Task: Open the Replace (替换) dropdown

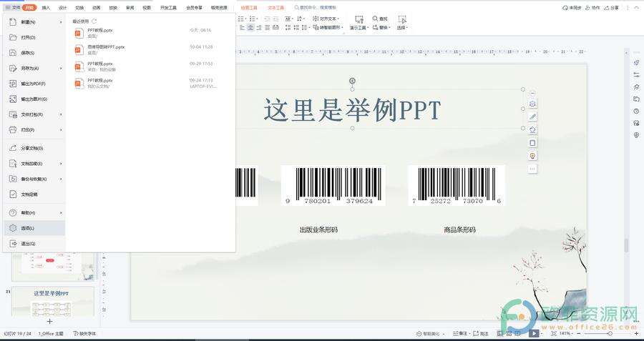Action: click(x=381, y=27)
